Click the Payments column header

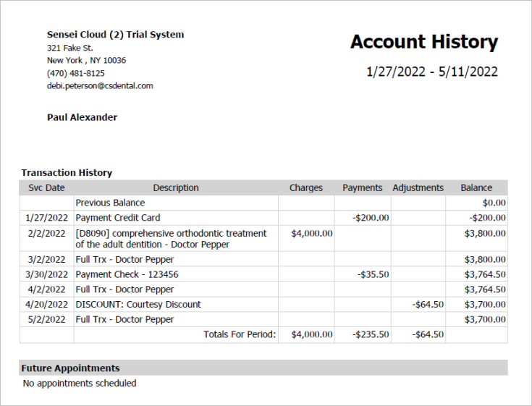[363, 187]
